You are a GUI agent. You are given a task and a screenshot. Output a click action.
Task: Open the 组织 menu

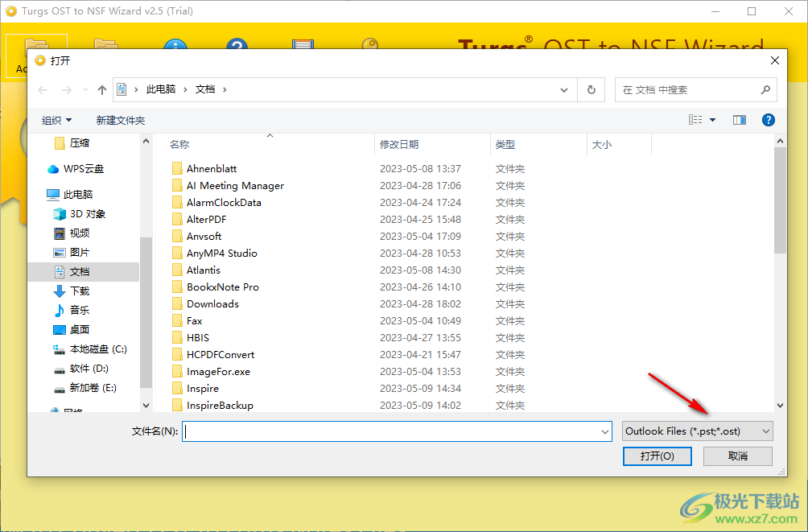pyautogui.click(x=56, y=120)
